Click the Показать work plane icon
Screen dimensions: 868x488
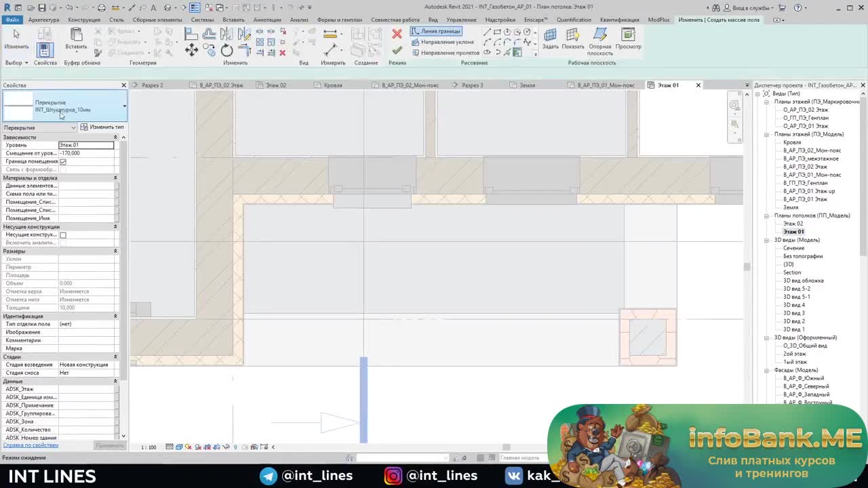[573, 38]
